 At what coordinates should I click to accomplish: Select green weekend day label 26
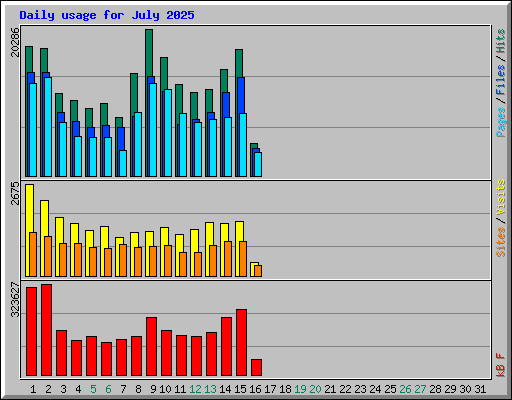405,389
